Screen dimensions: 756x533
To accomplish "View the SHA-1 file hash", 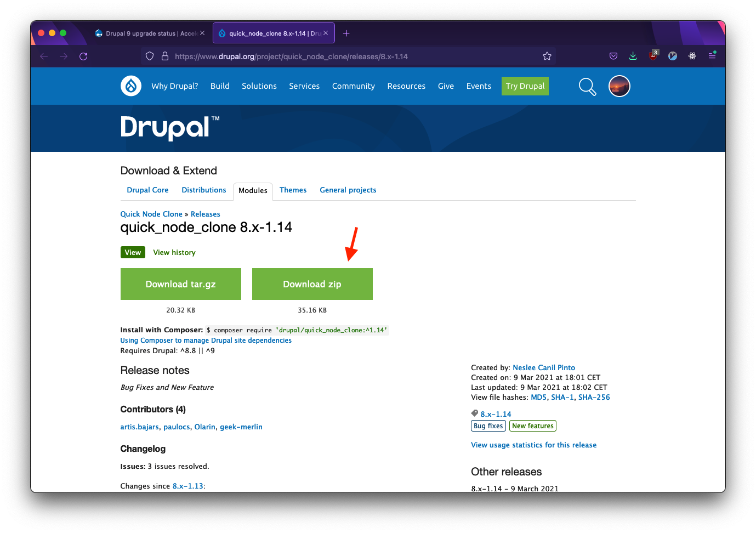I will click(562, 398).
